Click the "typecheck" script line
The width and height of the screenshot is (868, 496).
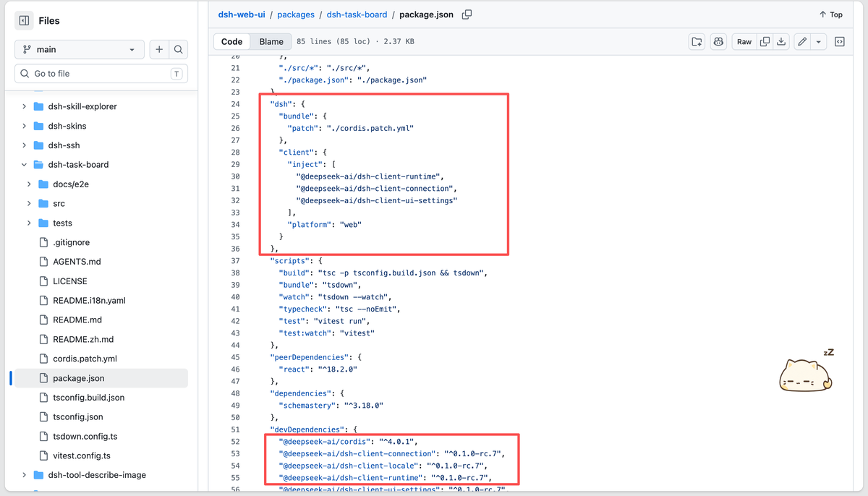340,309
